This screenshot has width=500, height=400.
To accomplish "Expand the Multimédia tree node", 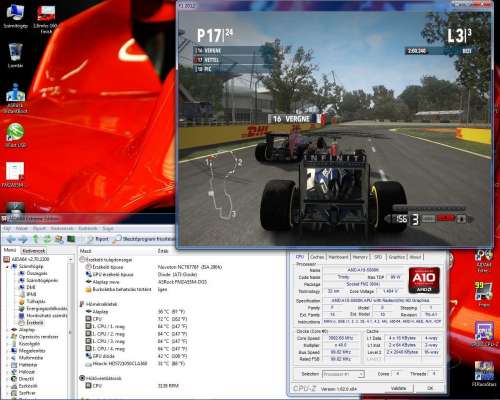I will pyautogui.click(x=7, y=358).
